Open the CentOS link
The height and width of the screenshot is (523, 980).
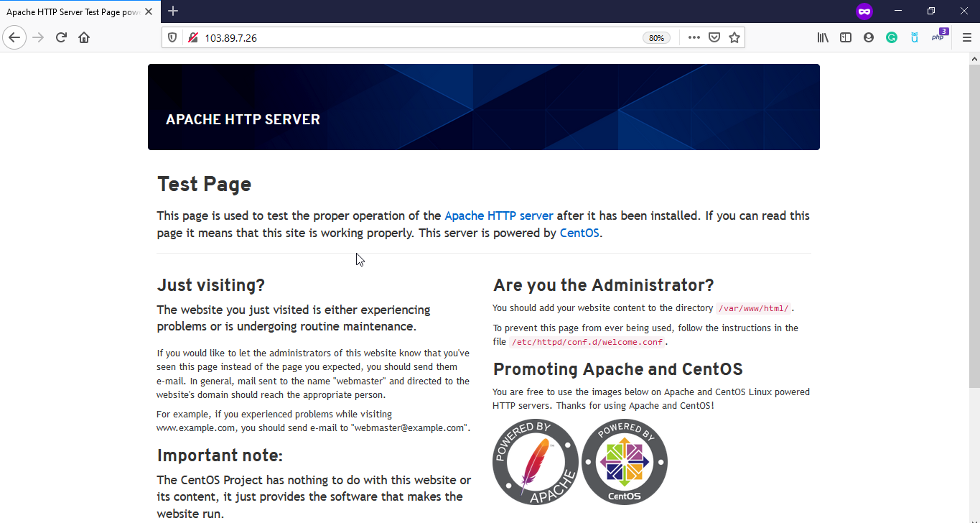579,233
